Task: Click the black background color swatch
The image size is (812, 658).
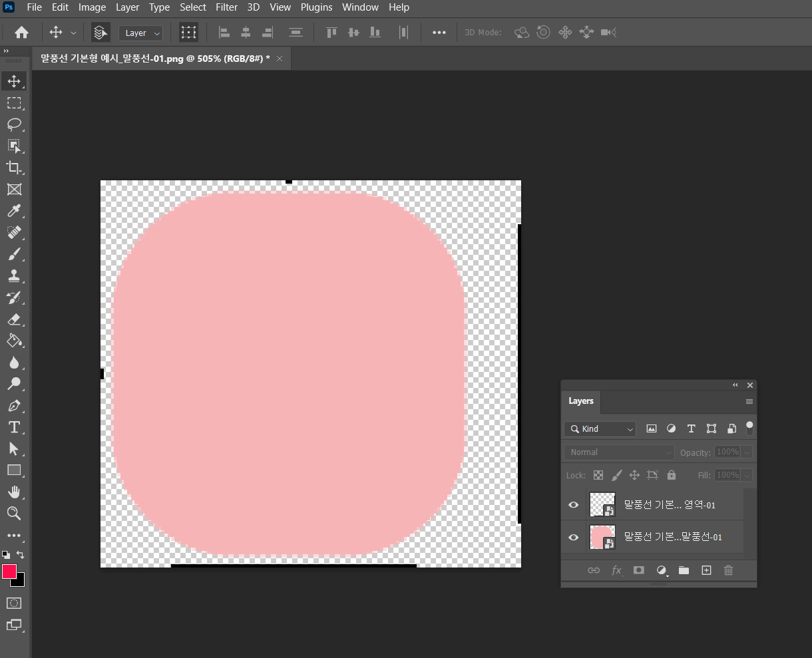Action: click(20, 582)
